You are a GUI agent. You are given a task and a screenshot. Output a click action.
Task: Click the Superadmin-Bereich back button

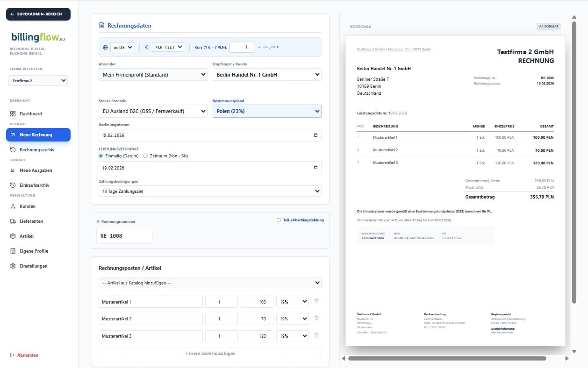pos(38,14)
